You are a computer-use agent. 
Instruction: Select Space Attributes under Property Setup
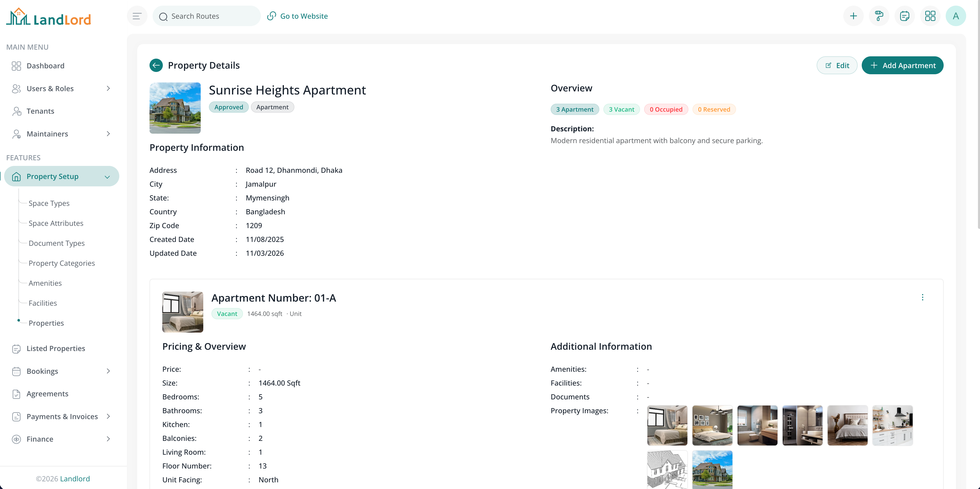[56, 223]
